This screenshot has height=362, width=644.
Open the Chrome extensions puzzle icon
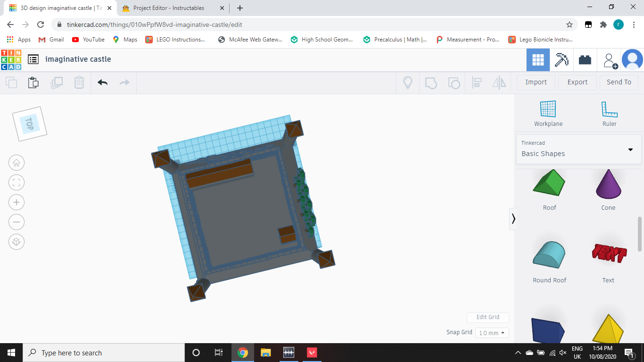[603, 25]
